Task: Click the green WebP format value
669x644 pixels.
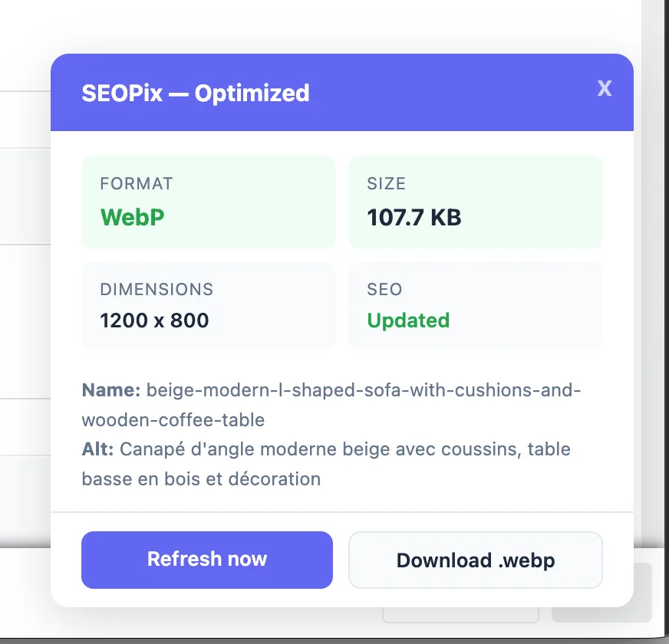Action: pos(132,218)
